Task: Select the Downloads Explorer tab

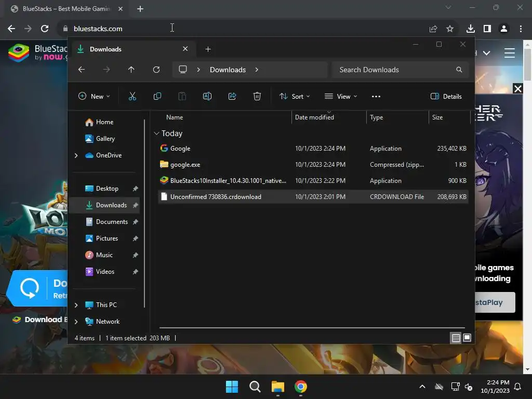Action: click(x=132, y=49)
